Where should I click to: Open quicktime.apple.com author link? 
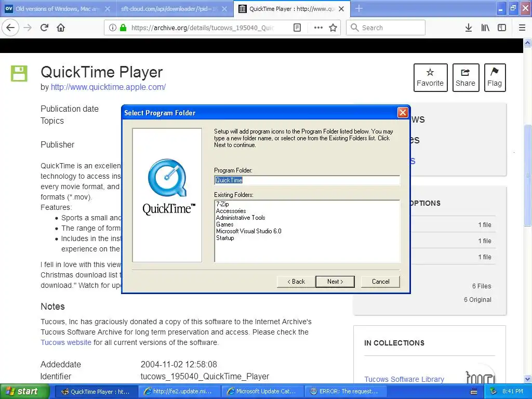[108, 87]
